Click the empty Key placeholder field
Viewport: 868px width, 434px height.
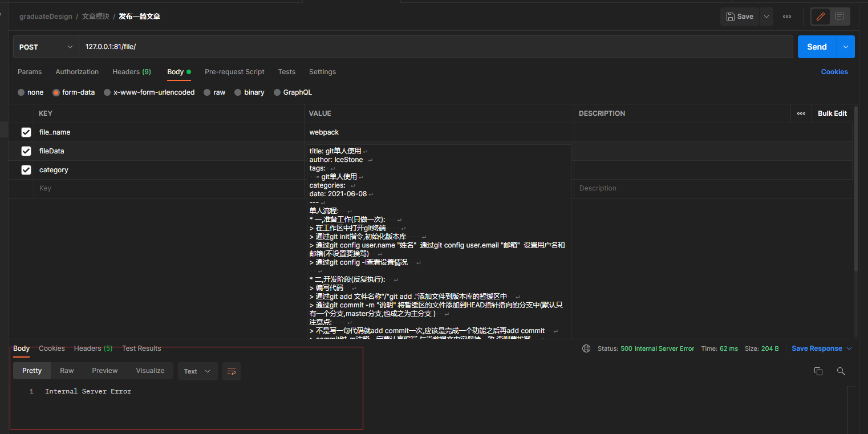point(169,188)
